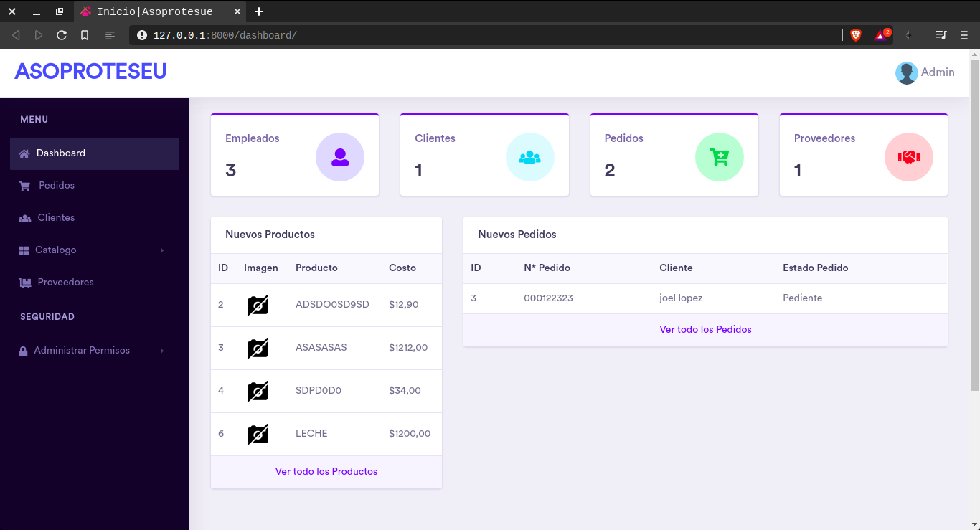
Task: Click the grid icon beside Catalogo
Action: click(24, 250)
